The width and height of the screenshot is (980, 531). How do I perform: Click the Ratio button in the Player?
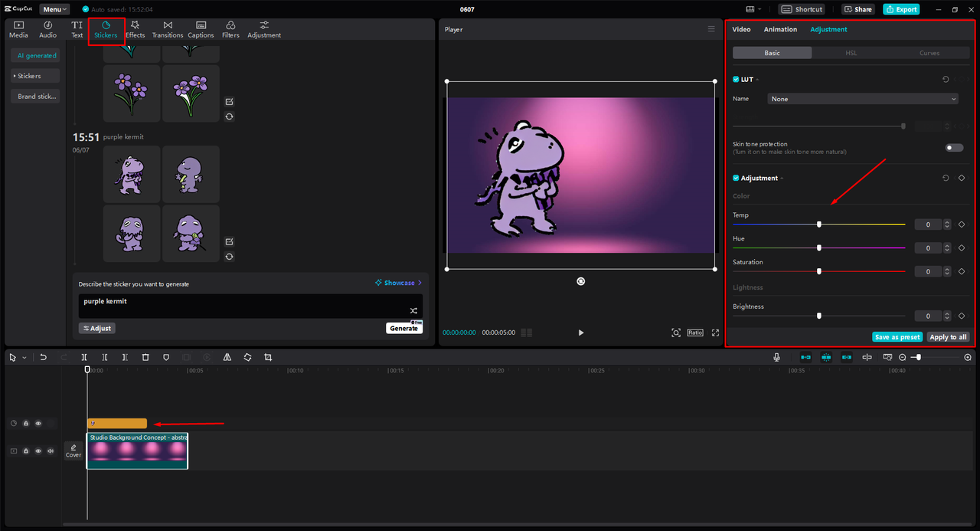695,333
